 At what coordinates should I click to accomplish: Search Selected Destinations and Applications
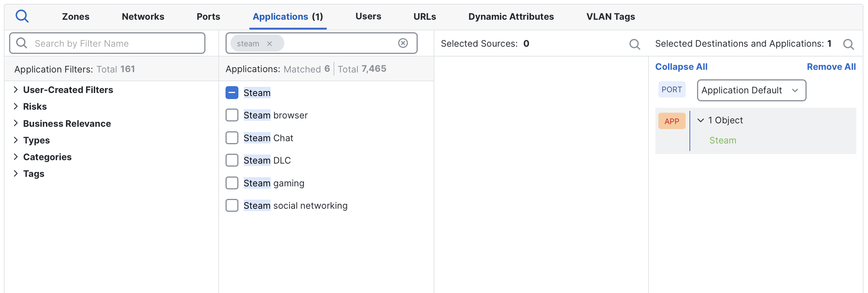click(848, 44)
